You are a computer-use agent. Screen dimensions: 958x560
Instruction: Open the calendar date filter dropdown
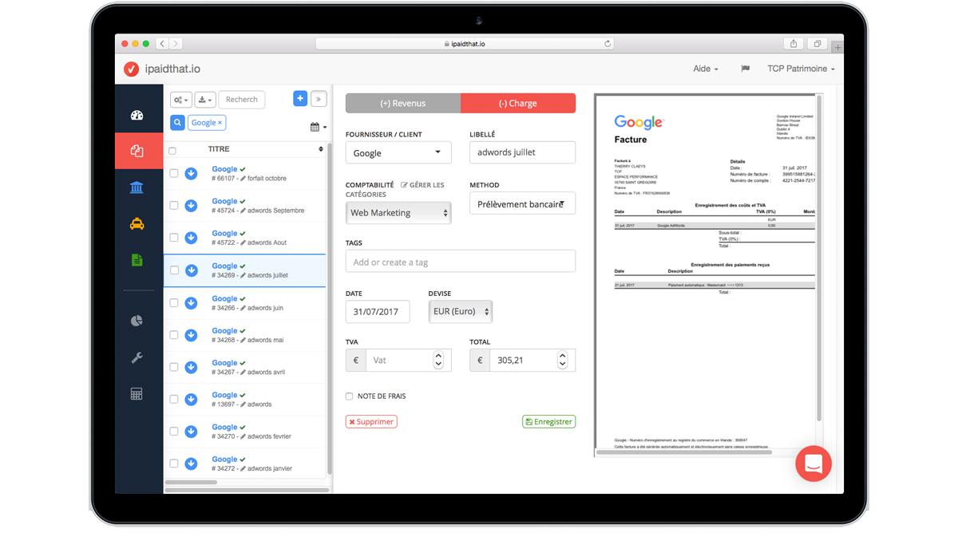pos(319,127)
